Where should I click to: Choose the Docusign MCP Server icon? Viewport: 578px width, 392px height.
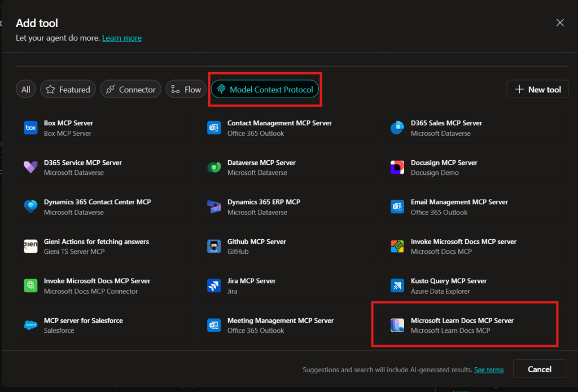pos(397,168)
